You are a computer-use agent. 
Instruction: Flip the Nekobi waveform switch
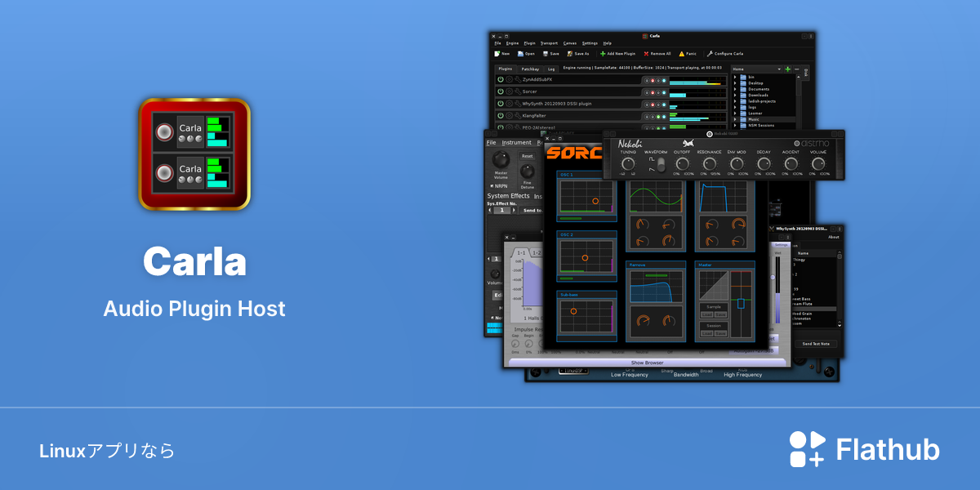point(661,164)
